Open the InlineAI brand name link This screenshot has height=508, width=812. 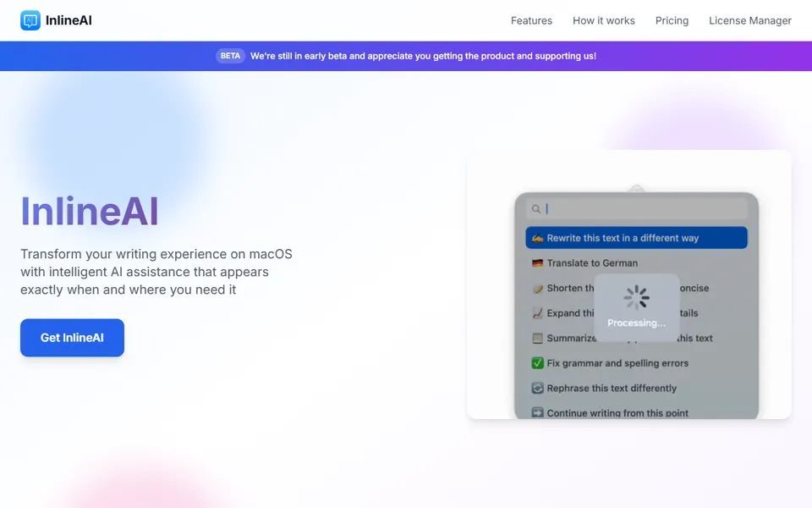coord(69,20)
